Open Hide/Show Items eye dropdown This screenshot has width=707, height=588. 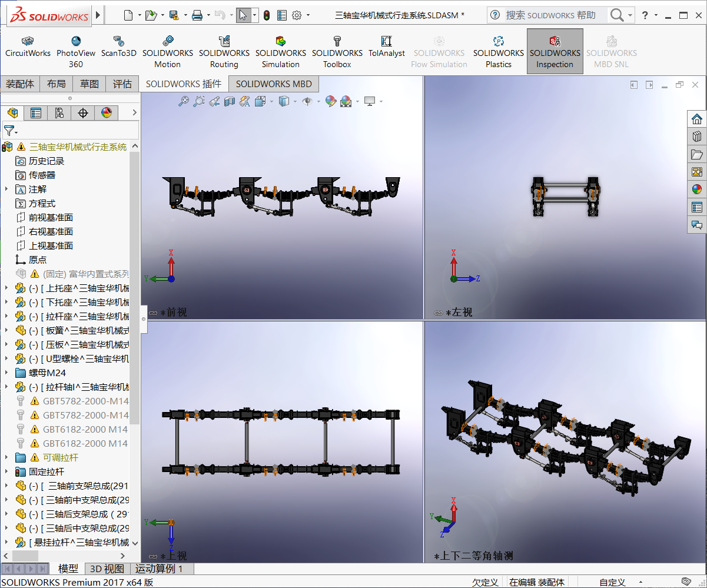tap(318, 102)
